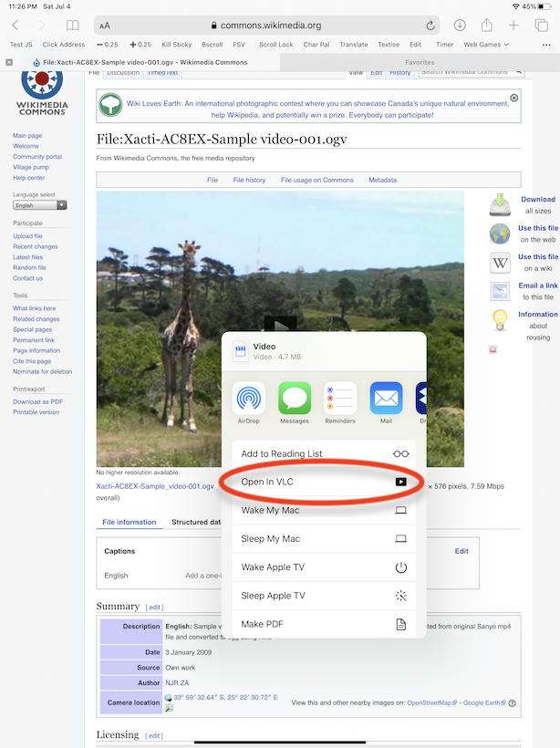Open author NJR ZA link

coord(177,682)
